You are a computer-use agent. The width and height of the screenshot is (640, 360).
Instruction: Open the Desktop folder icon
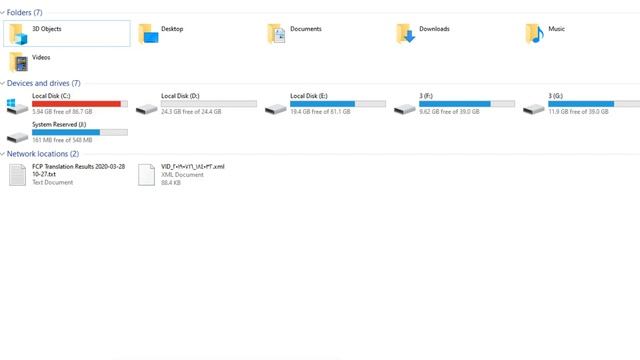pyautogui.click(x=148, y=34)
